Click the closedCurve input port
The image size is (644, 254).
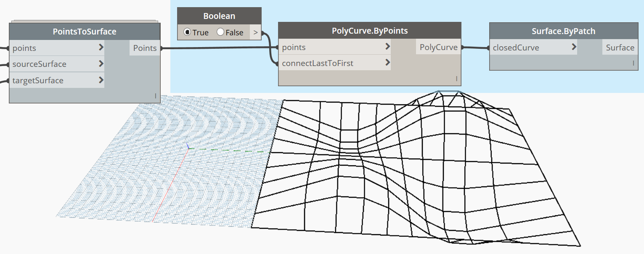coord(533,48)
